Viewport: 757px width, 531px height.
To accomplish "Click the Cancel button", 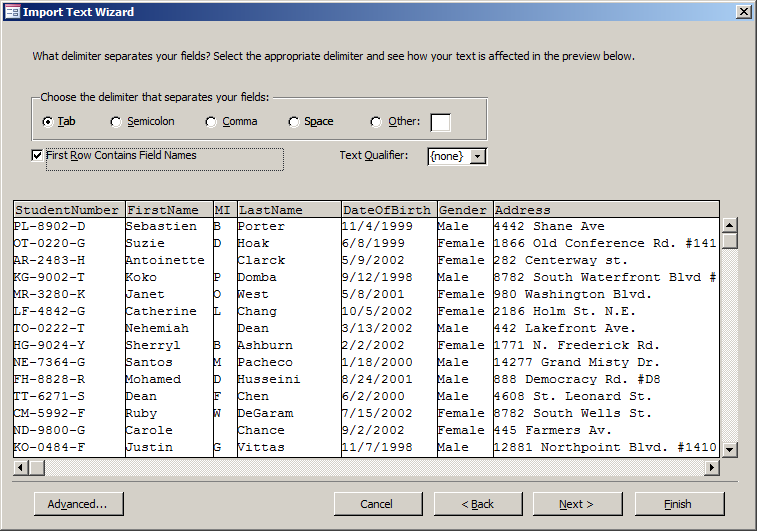I will pyautogui.click(x=378, y=504).
